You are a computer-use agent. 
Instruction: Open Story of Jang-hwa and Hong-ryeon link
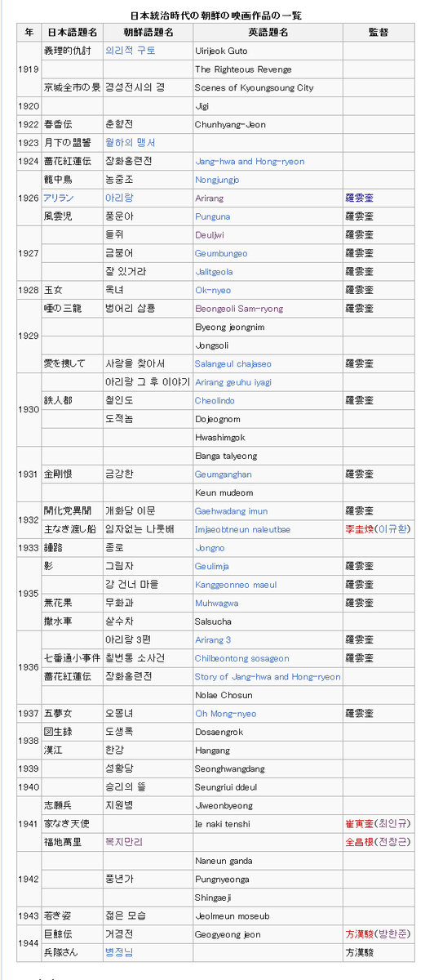pyautogui.click(x=268, y=677)
